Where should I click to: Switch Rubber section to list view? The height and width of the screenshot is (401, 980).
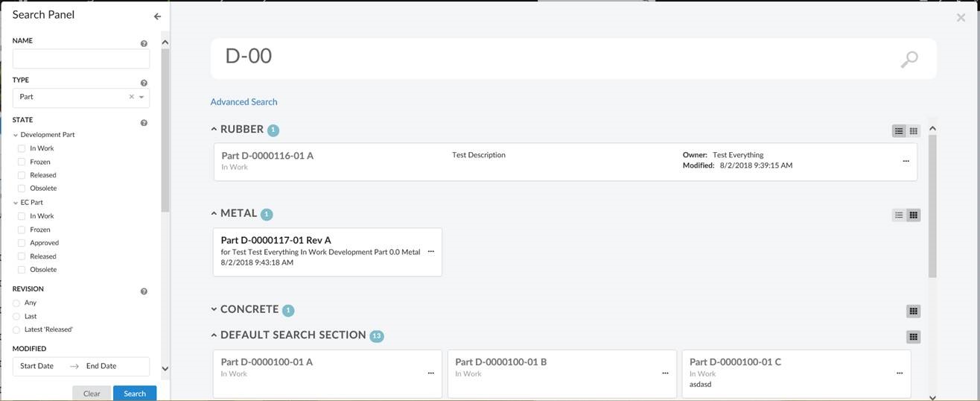(x=899, y=131)
